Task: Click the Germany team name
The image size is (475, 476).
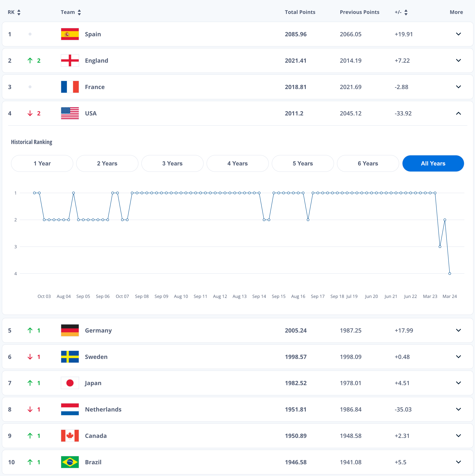Action: [x=98, y=331]
